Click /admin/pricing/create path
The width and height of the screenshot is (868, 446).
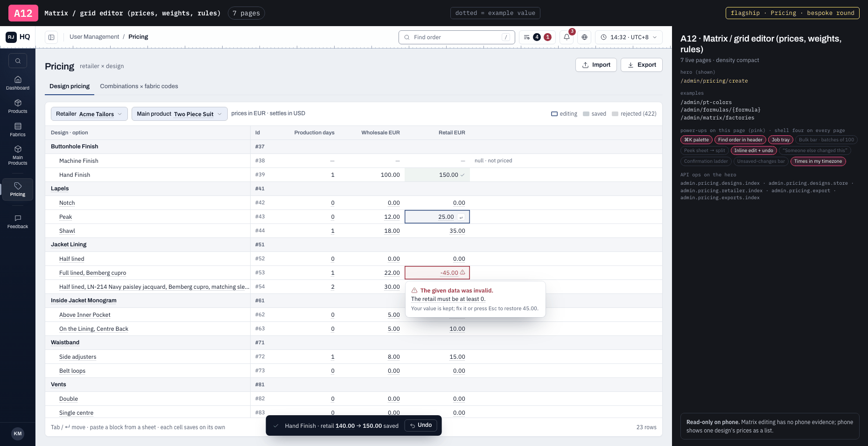tap(714, 81)
